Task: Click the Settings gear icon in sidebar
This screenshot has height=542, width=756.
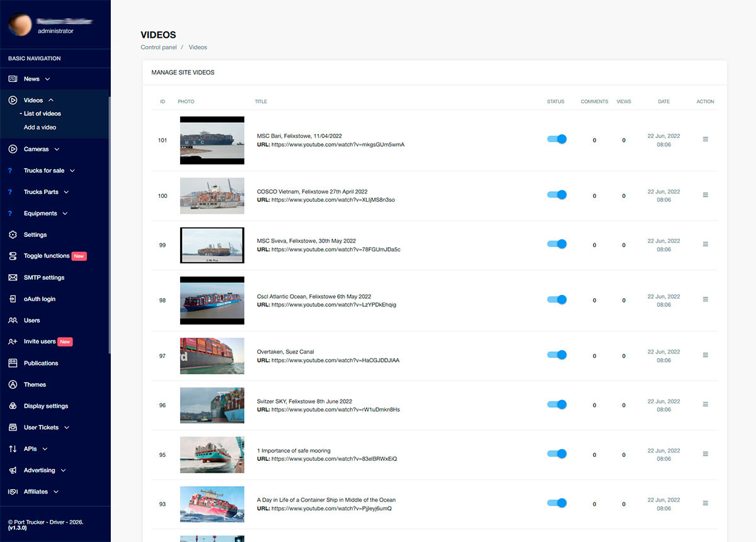Action: [x=13, y=234]
